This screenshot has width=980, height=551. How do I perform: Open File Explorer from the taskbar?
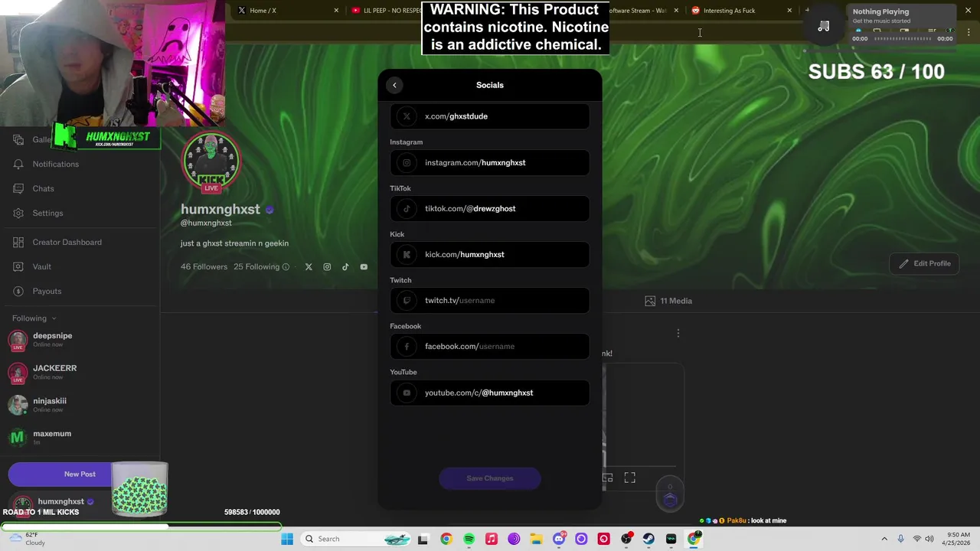[536, 539]
